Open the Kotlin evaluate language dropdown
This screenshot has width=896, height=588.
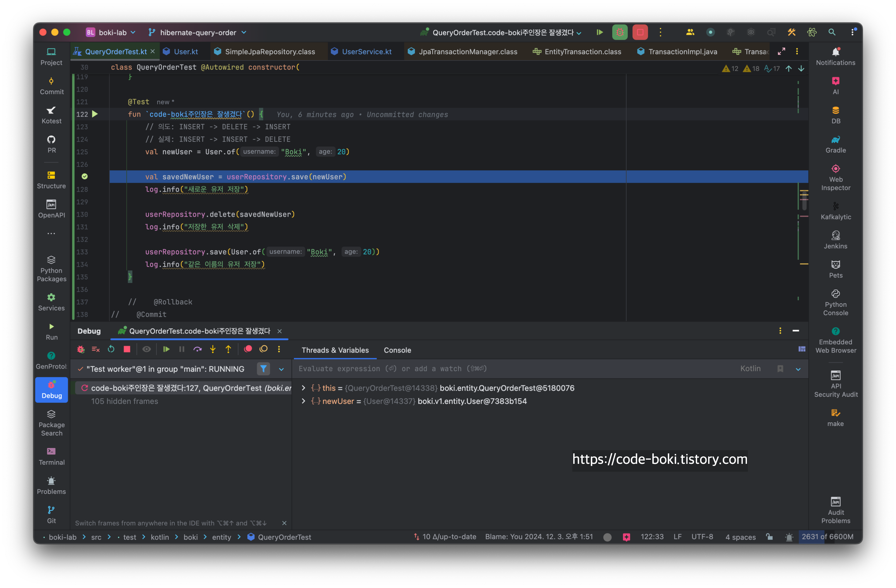(750, 369)
